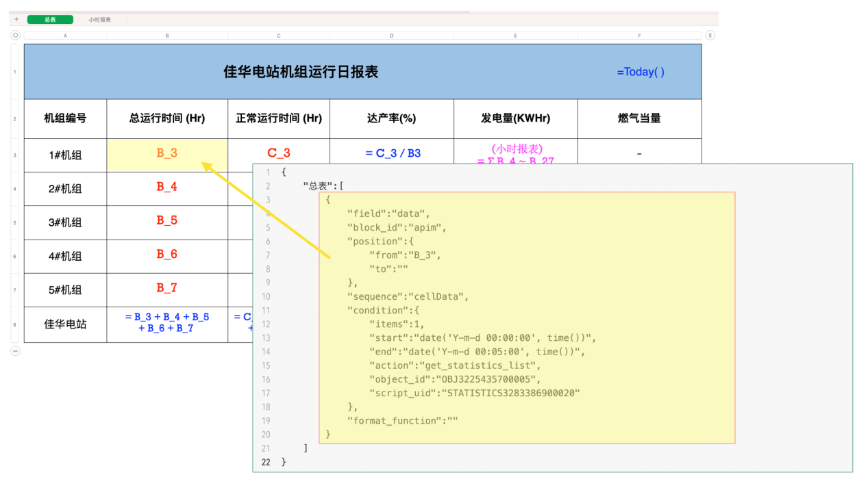The image size is (868, 488).
Task: Click the "from":"B_3" line in JSON
Action: (404, 255)
